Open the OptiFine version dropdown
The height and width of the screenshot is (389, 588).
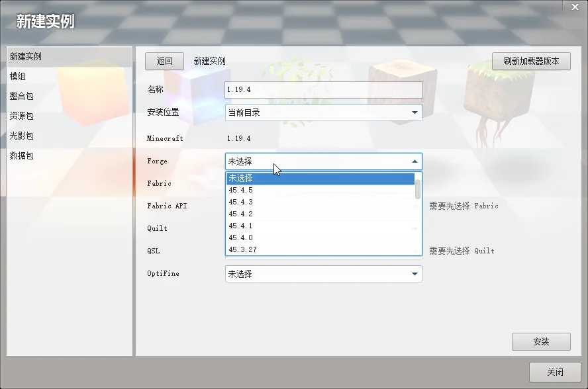pyautogui.click(x=324, y=274)
